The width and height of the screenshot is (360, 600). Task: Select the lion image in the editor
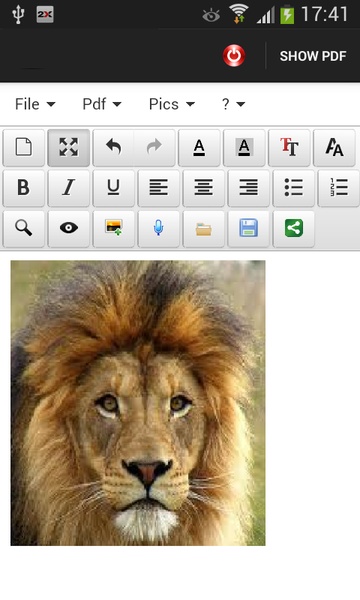tap(138, 403)
